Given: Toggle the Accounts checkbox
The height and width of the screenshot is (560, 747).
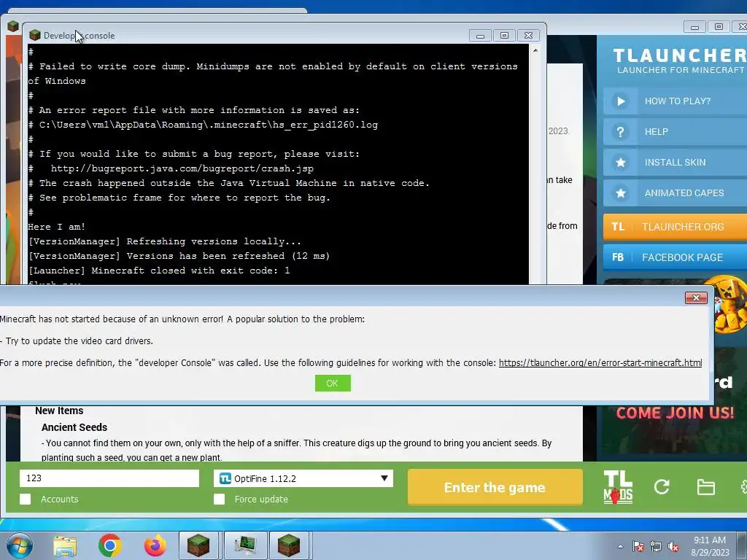Looking at the screenshot, I should [26, 499].
